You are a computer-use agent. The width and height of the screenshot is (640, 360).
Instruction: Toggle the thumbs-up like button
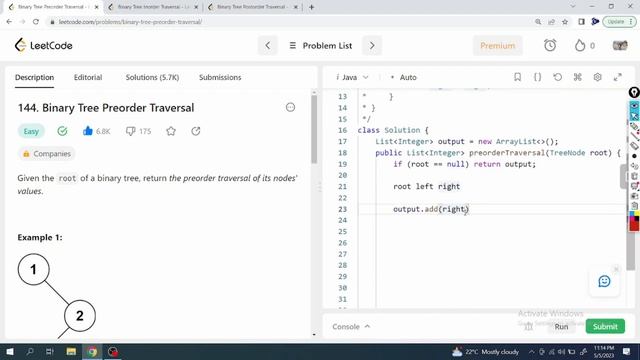tap(88, 131)
